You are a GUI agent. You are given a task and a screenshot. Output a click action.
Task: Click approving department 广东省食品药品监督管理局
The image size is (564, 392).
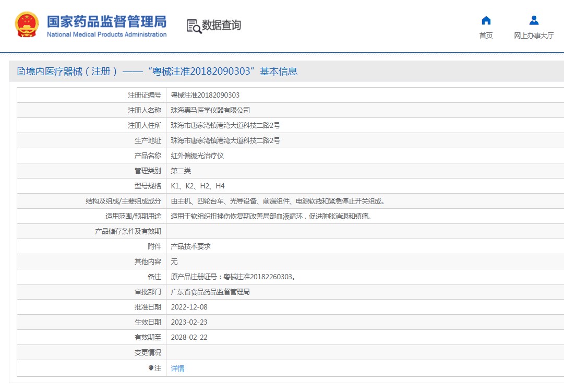pos(210,292)
